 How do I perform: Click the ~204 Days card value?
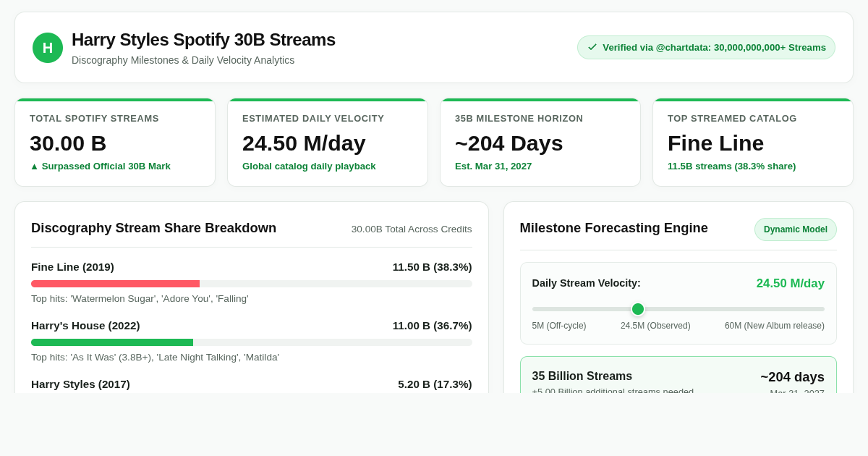tap(509, 143)
